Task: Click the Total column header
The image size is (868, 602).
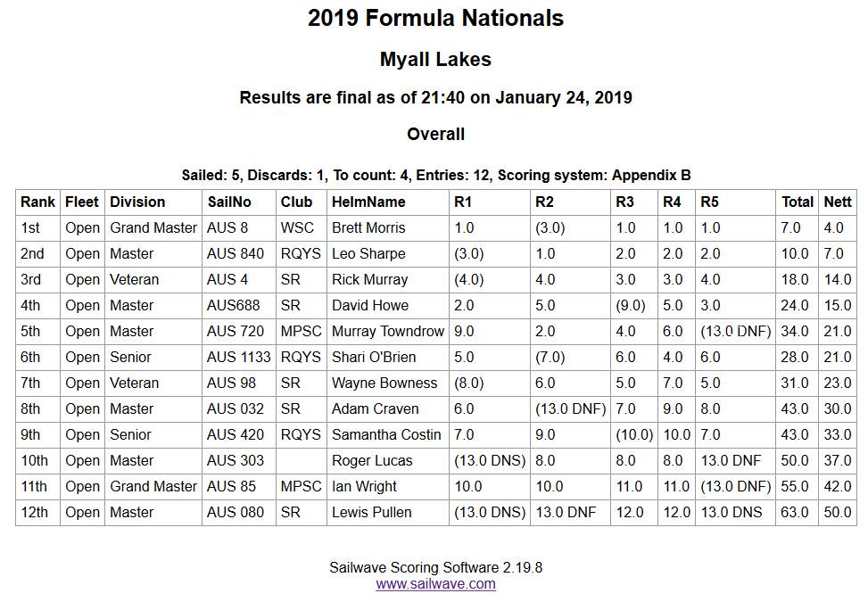Action: tap(797, 202)
